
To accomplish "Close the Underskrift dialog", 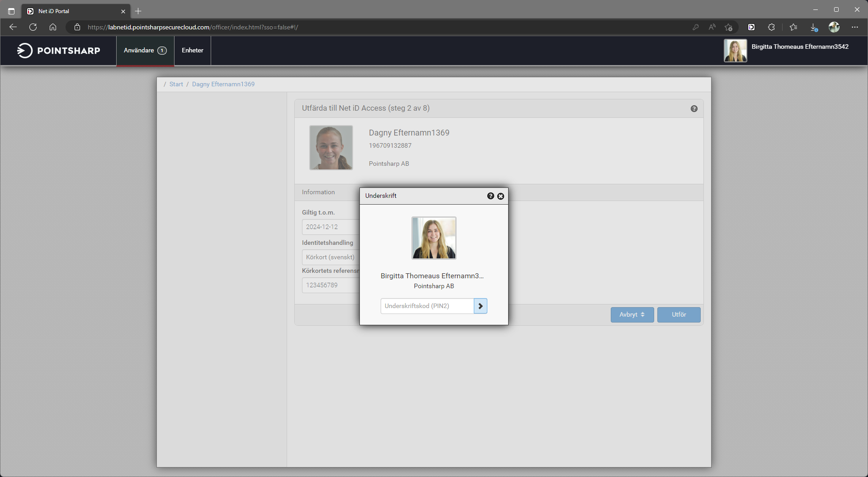I will coord(500,196).
